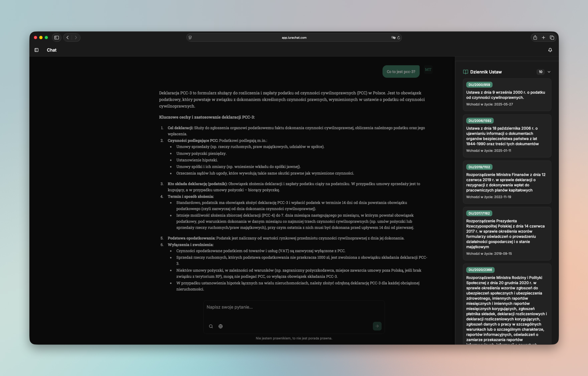
Task: Click the app.iurachat.com address bar
Action: pos(294,38)
